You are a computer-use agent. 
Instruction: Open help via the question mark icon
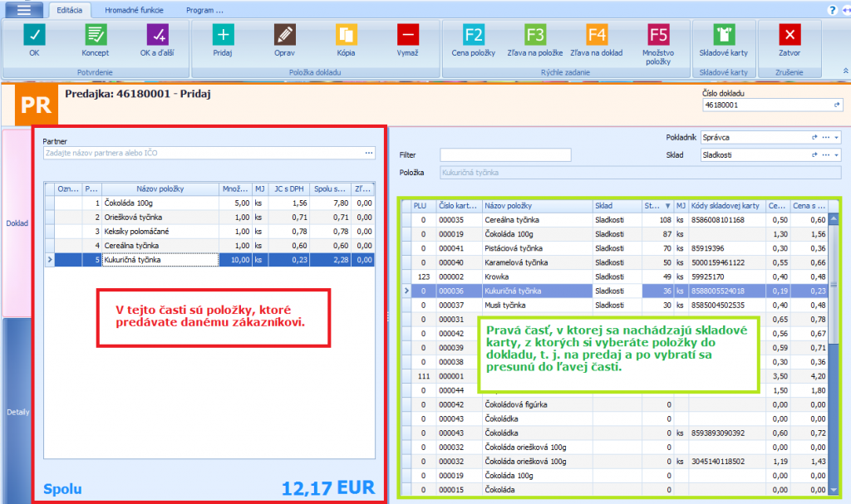(831, 10)
